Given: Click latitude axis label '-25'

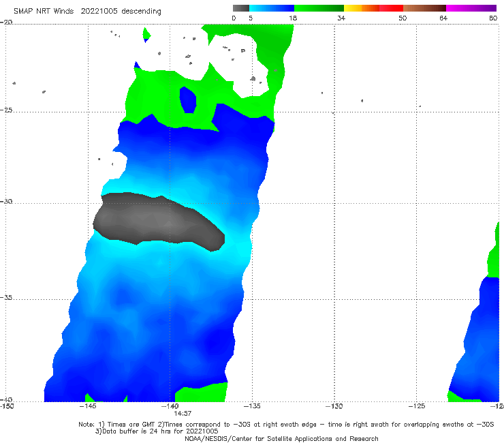Looking at the screenshot, I should (6, 110).
